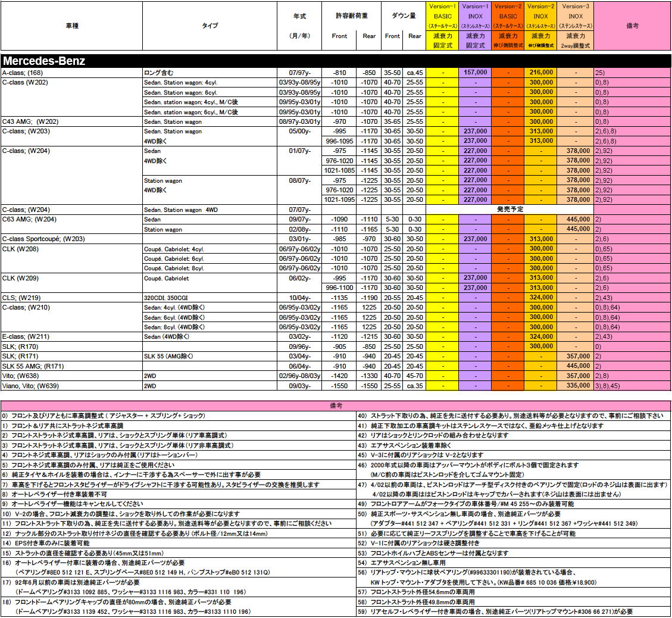
Task: Click the A-class; (168) cell
Action: tap(71, 73)
